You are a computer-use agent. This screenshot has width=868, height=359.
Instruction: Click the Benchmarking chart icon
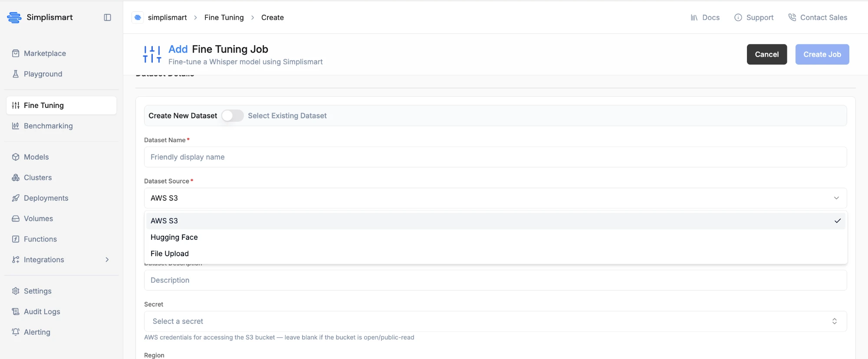pyautogui.click(x=16, y=126)
